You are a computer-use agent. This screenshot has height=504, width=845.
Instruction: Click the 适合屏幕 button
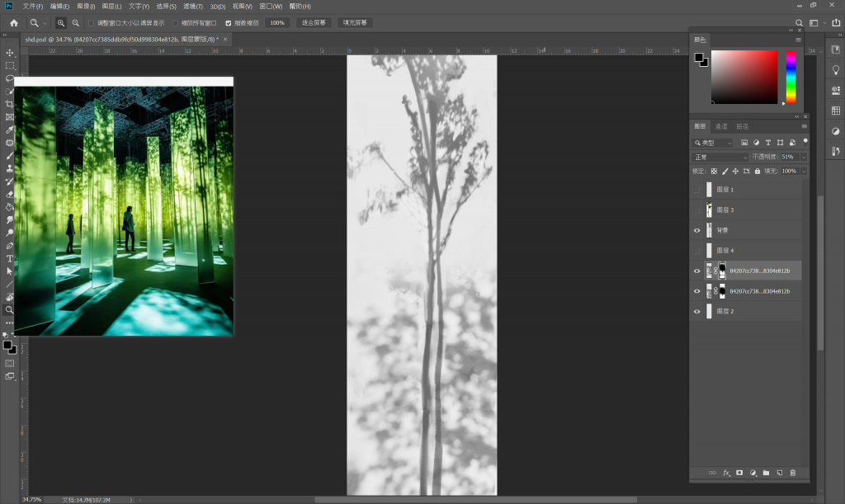(314, 23)
